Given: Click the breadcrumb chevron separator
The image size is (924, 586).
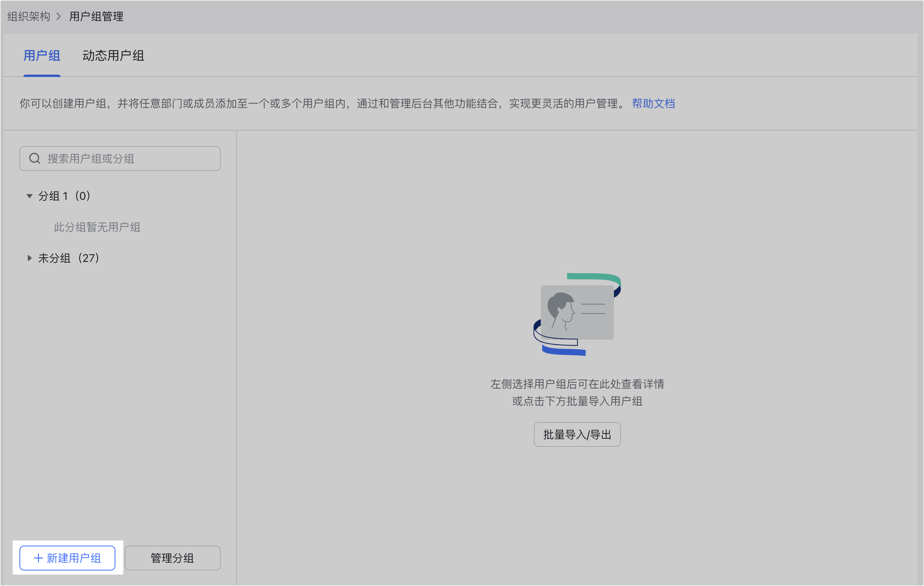Looking at the screenshot, I should coord(59,16).
